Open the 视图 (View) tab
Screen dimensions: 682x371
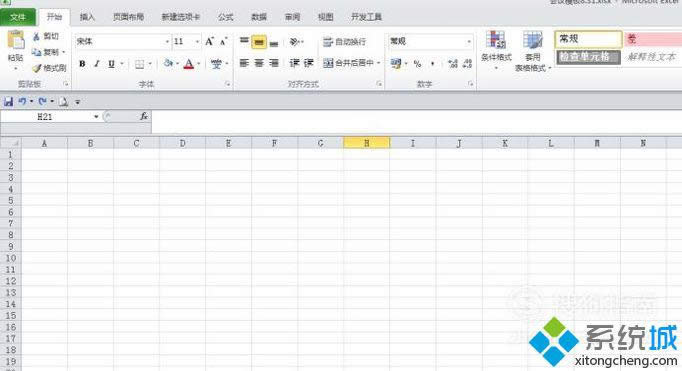click(325, 17)
